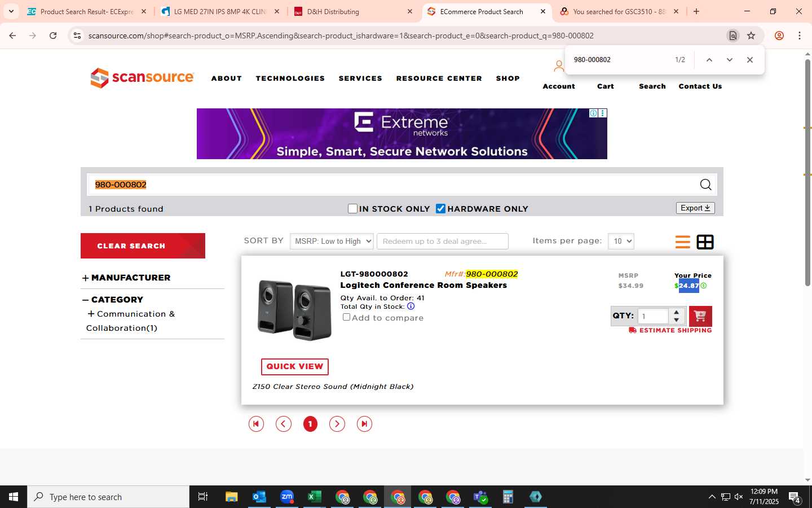812x508 pixels.
Task: Click the QTY number field
Action: point(653,316)
